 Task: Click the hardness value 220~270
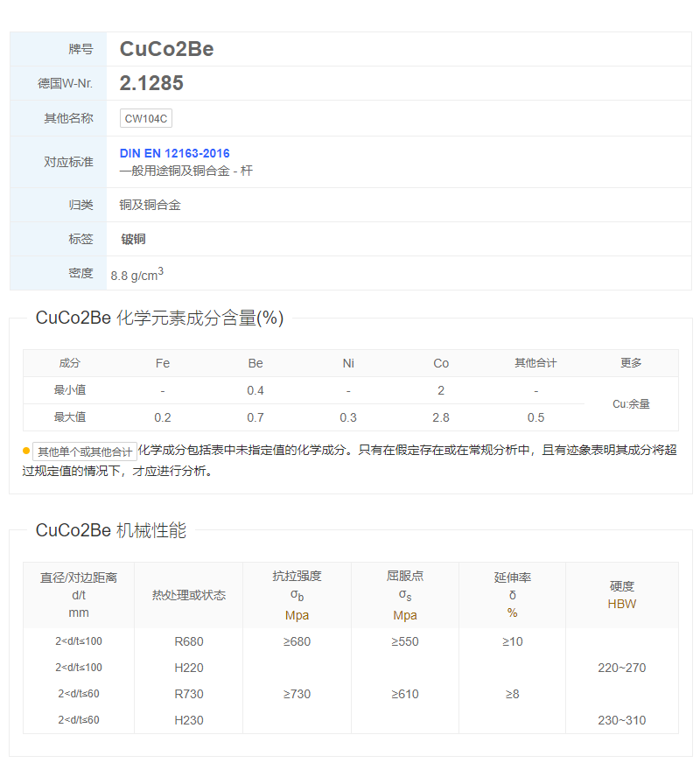pyautogui.click(x=622, y=668)
